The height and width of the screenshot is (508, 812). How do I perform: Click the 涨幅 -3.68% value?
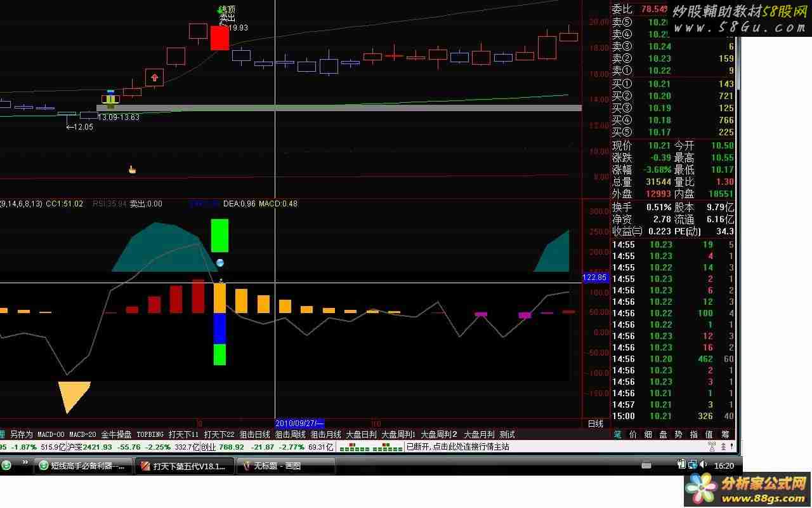coord(656,170)
